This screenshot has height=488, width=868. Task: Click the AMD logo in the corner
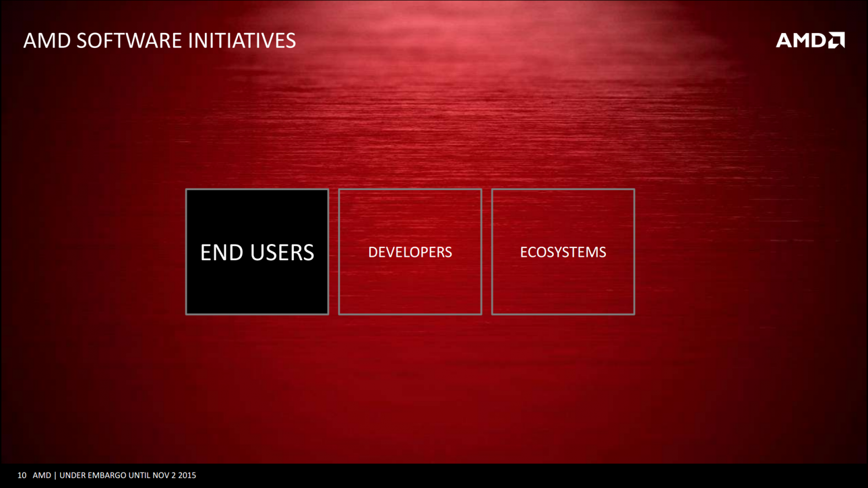tap(810, 40)
